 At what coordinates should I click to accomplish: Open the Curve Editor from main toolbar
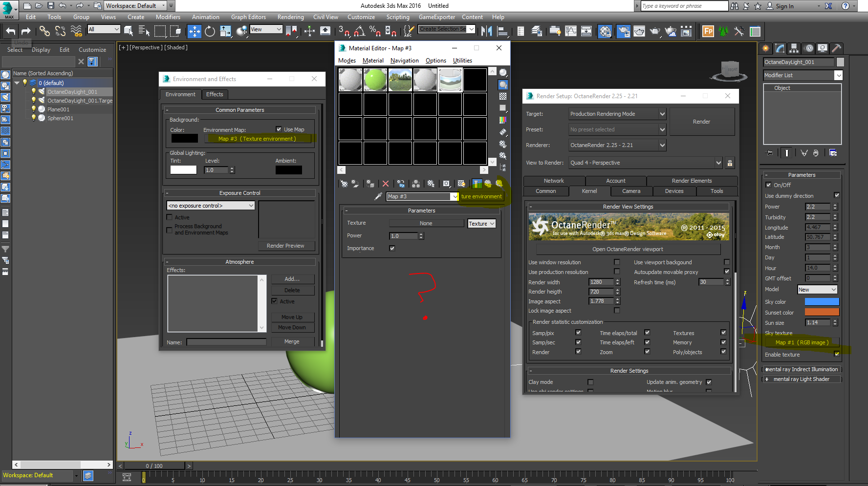pos(570,31)
